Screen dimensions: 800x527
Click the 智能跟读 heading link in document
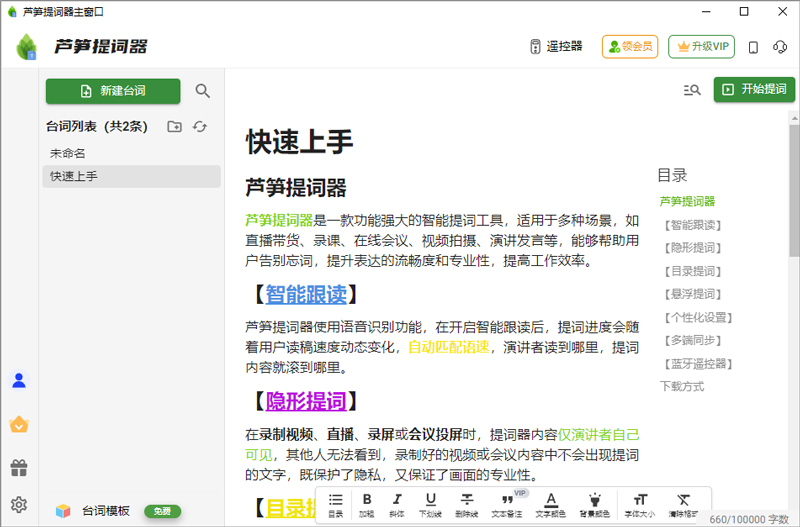[x=306, y=294]
